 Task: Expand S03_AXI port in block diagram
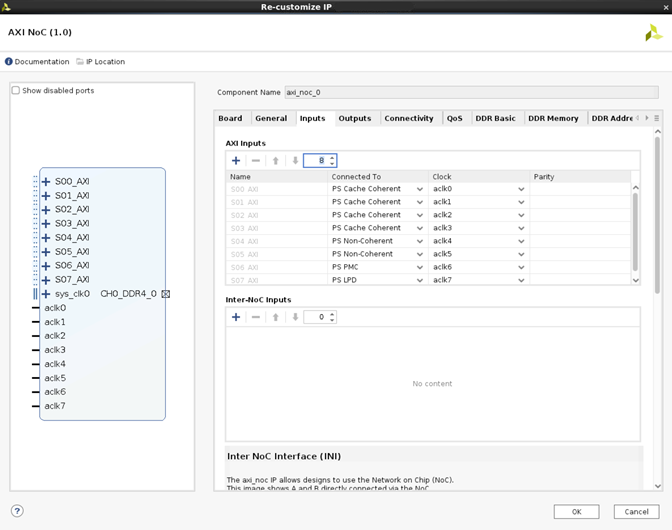[x=46, y=224]
